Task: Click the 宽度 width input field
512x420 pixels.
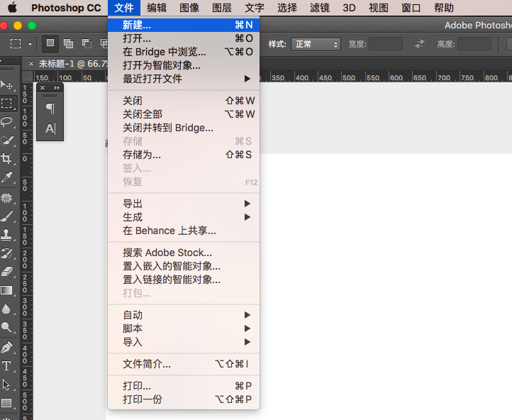Action: tap(386, 44)
